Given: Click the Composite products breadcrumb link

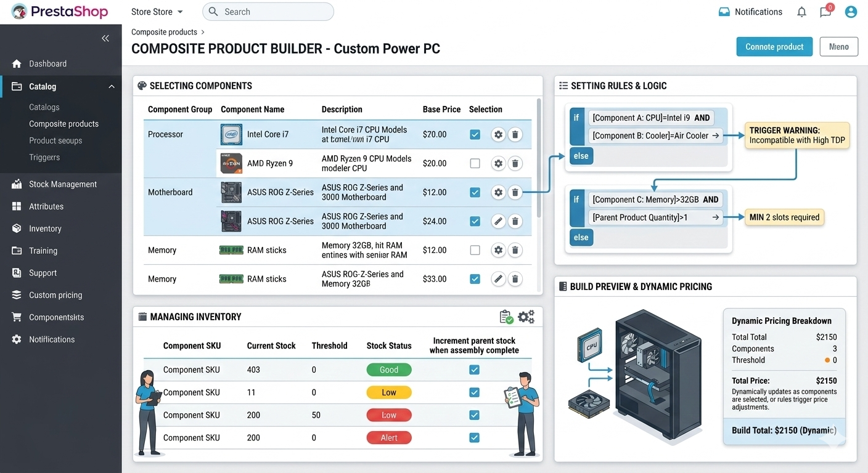Looking at the screenshot, I should pyautogui.click(x=164, y=32).
